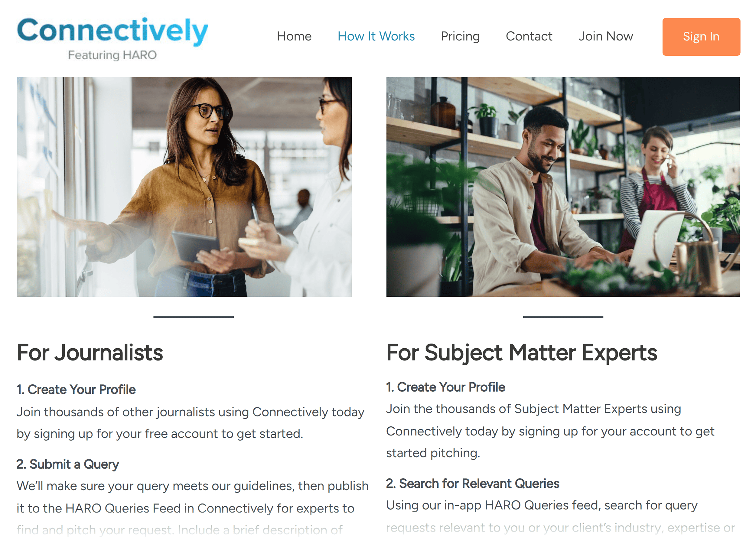
Task: Click the Home navigation icon
Action: tap(294, 36)
